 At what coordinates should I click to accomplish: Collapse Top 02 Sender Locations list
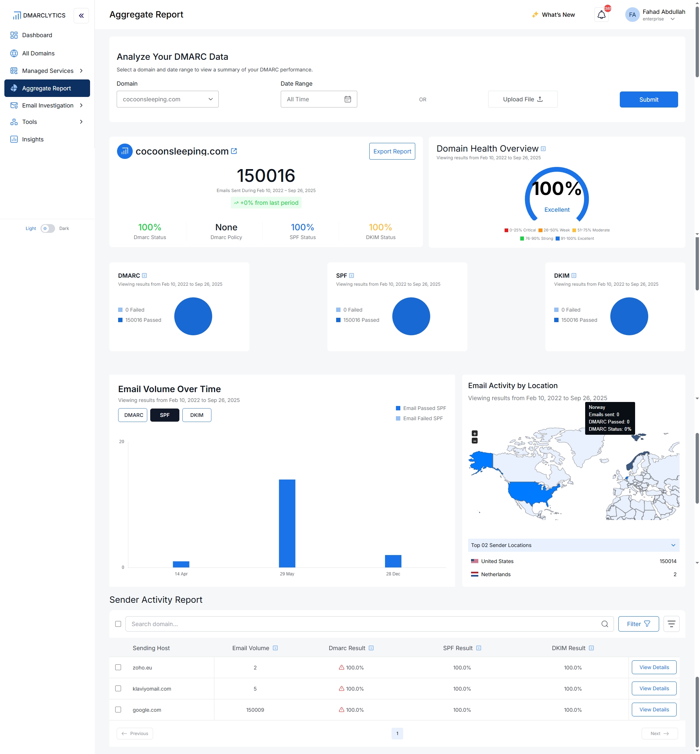673,545
